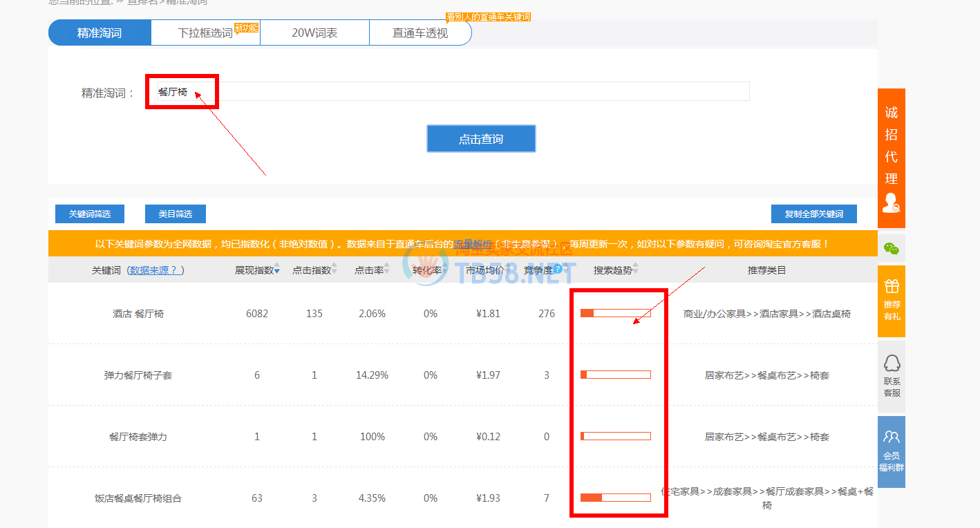Click the help question mark beside 竞争度
The height and width of the screenshot is (528, 980).
(x=558, y=270)
